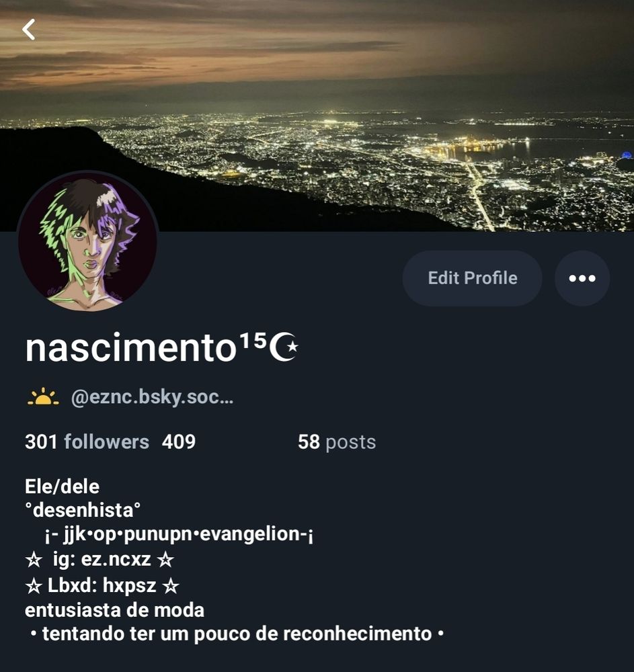Tap the nascimento display name

(130, 348)
